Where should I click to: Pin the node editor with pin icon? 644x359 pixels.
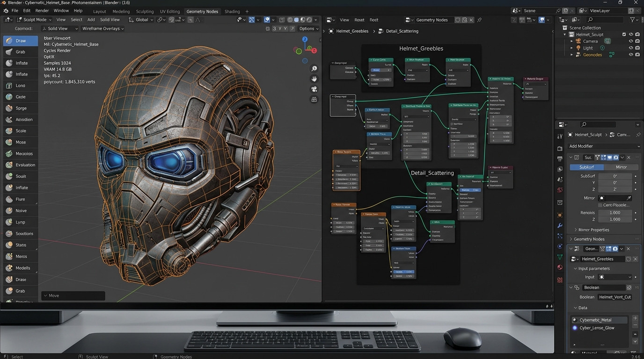pos(479,20)
